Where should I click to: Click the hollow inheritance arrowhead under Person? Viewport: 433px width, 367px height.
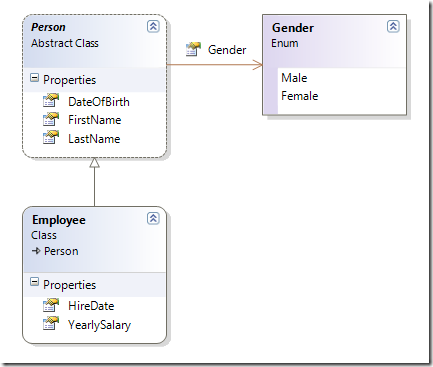(x=94, y=162)
